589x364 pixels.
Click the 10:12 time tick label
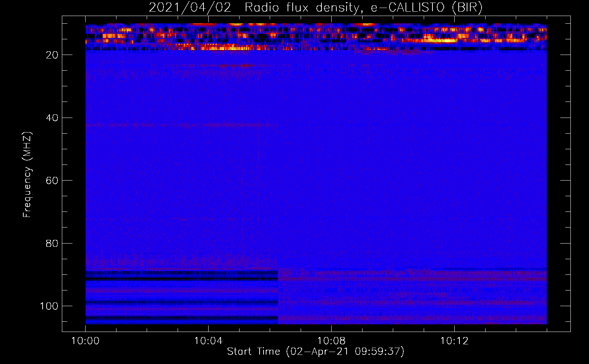(454, 341)
